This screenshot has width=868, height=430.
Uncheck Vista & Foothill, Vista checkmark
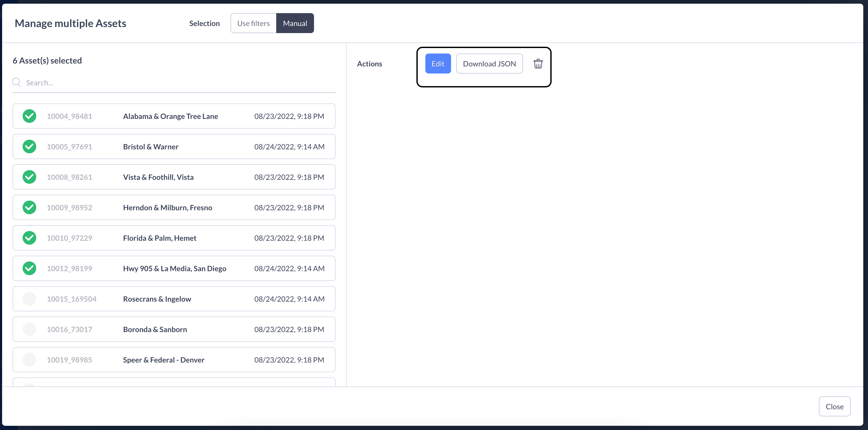pyautogui.click(x=29, y=177)
